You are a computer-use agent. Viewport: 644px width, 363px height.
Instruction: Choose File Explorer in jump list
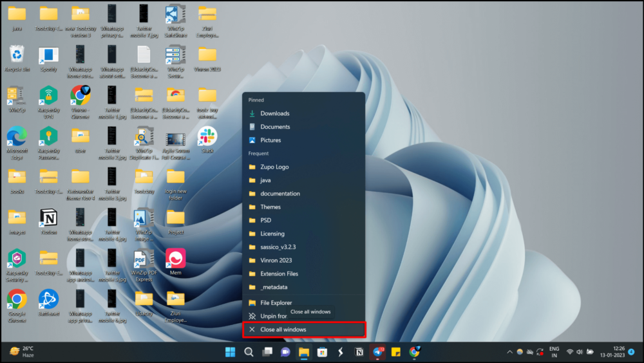point(303,302)
